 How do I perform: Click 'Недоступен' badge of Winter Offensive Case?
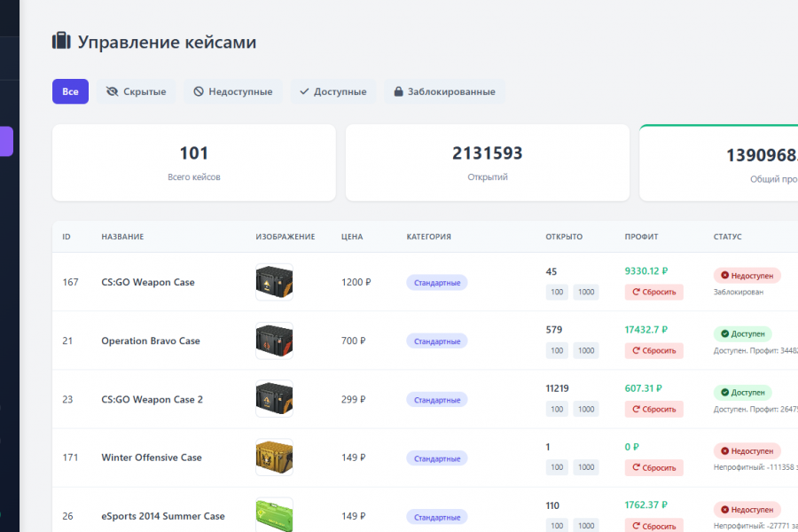point(747,451)
